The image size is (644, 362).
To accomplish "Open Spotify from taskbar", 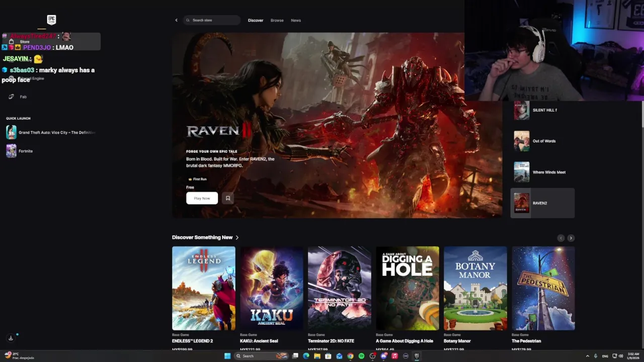I will 361,356.
